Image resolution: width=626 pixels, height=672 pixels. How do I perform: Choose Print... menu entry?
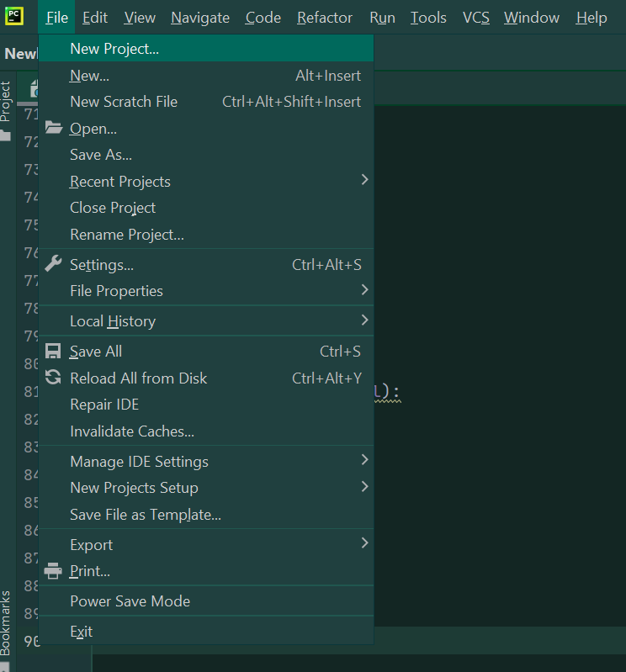[206, 571]
